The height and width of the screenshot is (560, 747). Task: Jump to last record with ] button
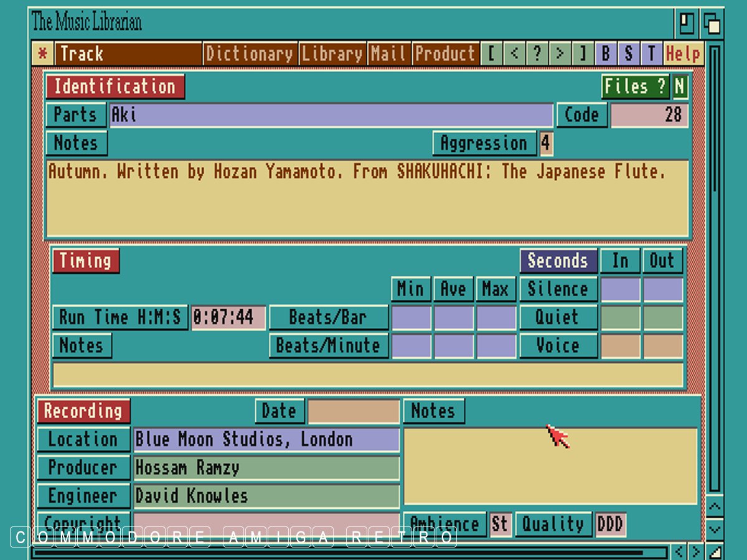point(583,54)
